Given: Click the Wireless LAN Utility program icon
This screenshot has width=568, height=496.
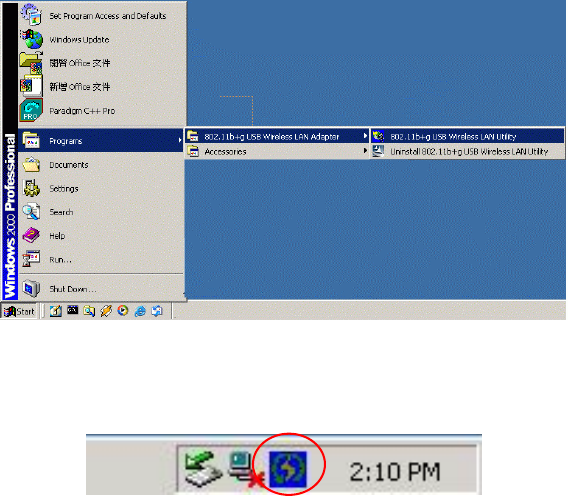Looking at the screenshot, I should pyautogui.click(x=378, y=136).
